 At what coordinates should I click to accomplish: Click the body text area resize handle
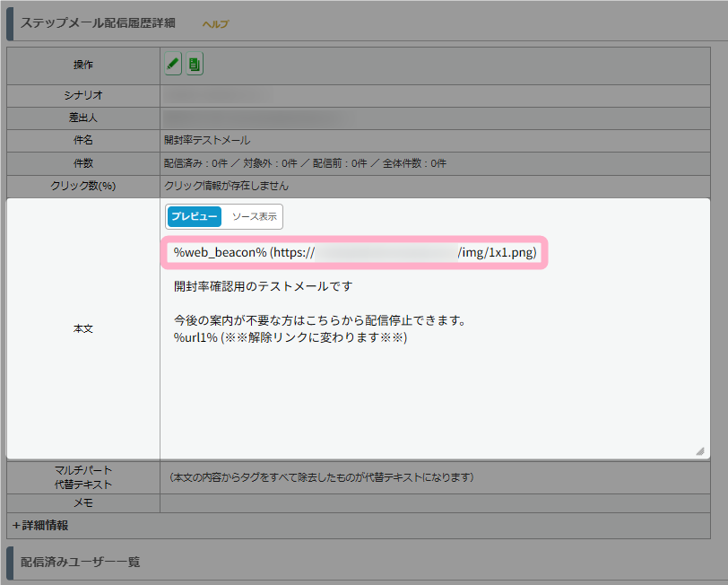pyautogui.click(x=699, y=451)
